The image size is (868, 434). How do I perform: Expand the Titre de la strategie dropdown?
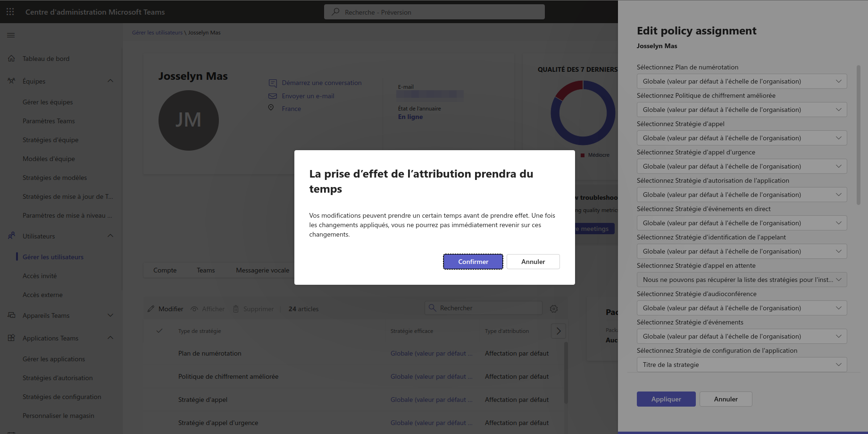(741, 365)
